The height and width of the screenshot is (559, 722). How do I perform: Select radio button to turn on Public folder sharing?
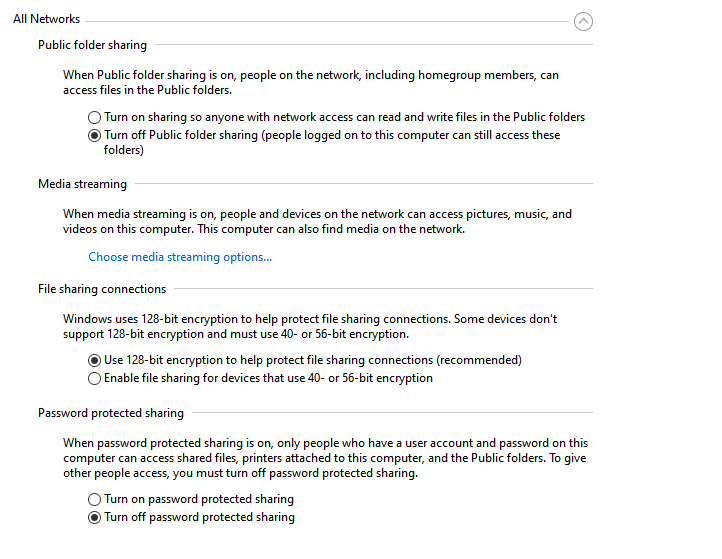tap(95, 117)
